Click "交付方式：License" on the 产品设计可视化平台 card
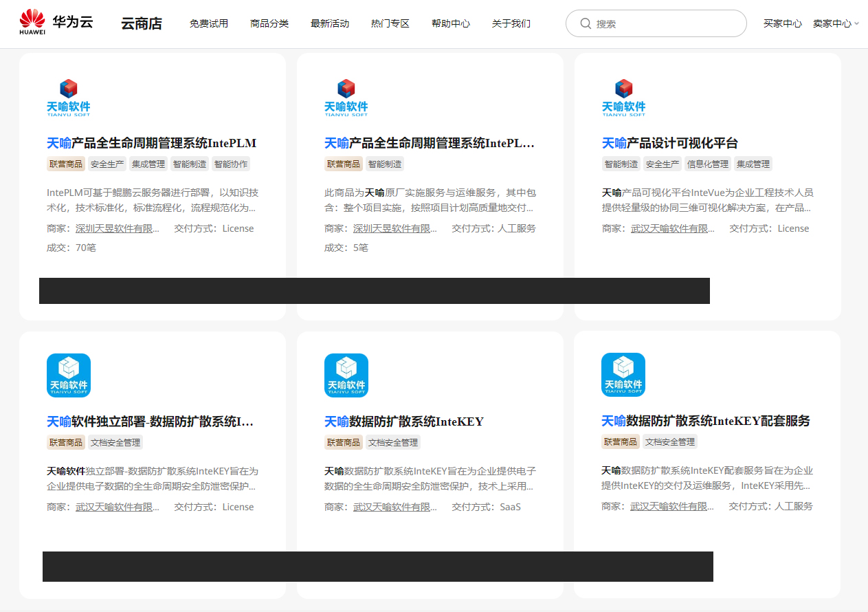 (x=769, y=228)
